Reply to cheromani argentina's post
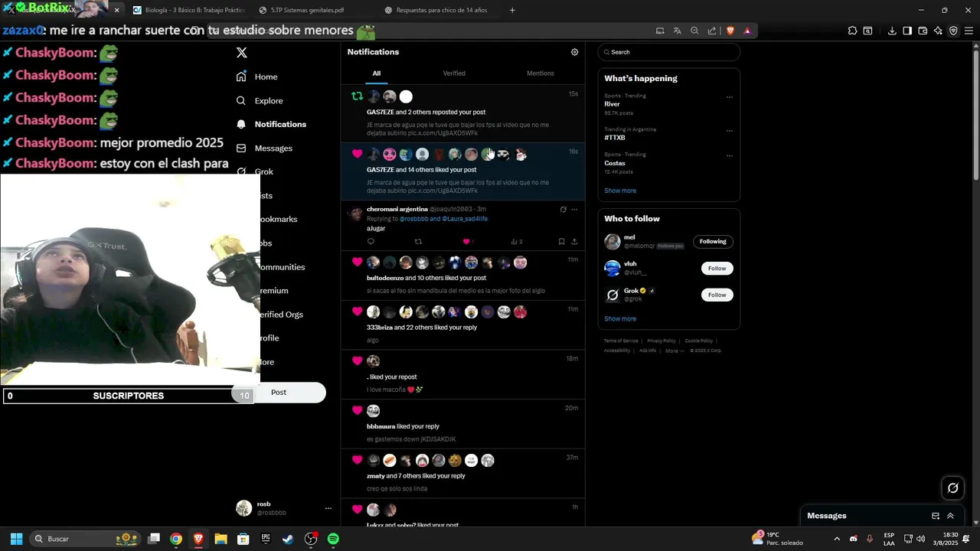 (371, 242)
